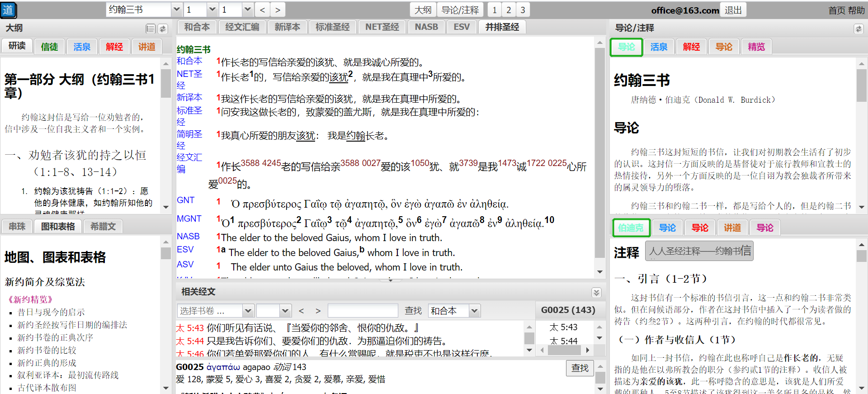The height and width of the screenshot is (394, 868).
Task: Click the swap icon in 大纲 panel header
Action: [163, 29]
